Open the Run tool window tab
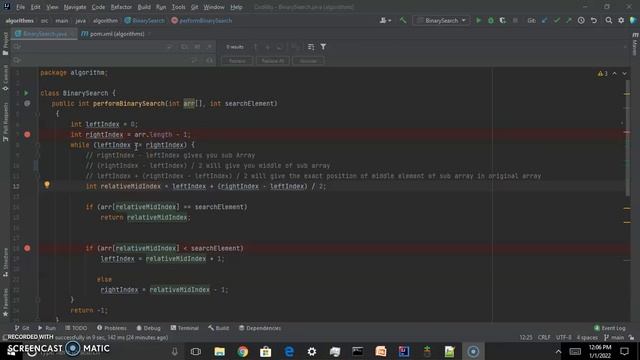640x360 pixels. coord(47,328)
